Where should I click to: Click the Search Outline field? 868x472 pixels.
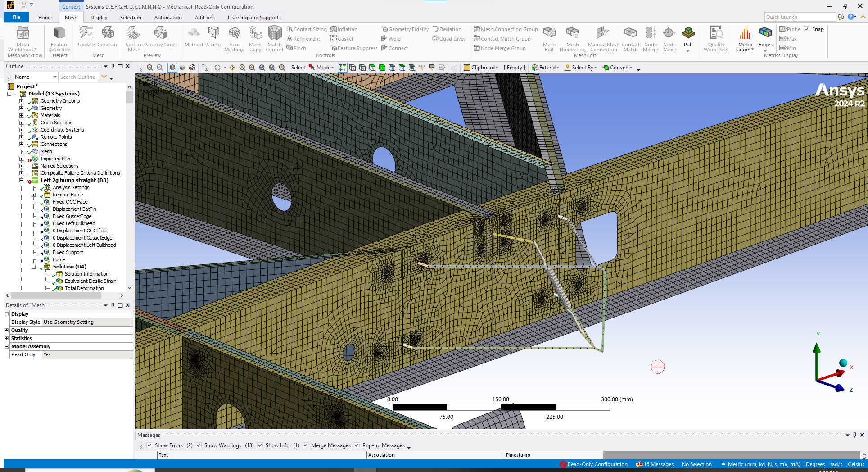(x=78, y=77)
